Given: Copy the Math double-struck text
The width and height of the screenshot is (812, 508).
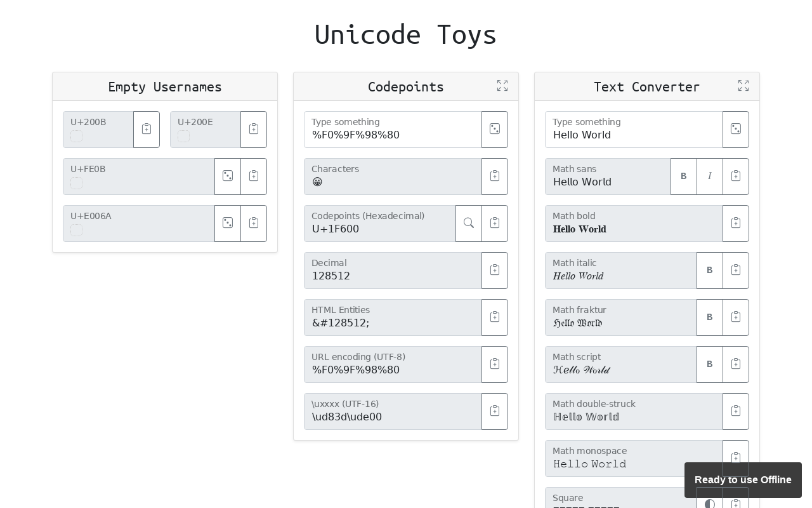Looking at the screenshot, I should [736, 411].
